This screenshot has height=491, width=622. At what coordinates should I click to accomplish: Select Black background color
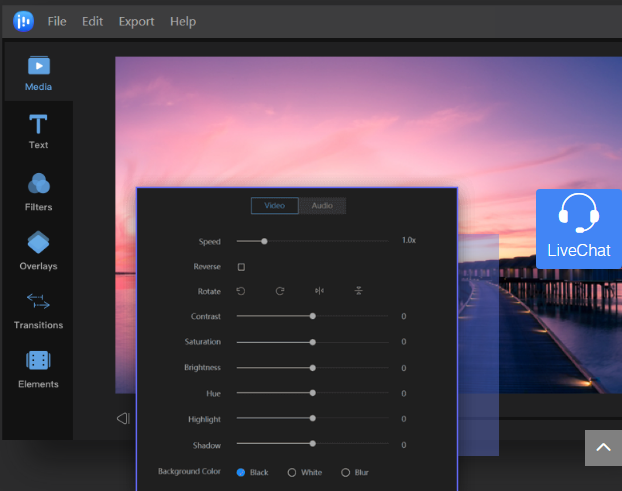tap(241, 472)
